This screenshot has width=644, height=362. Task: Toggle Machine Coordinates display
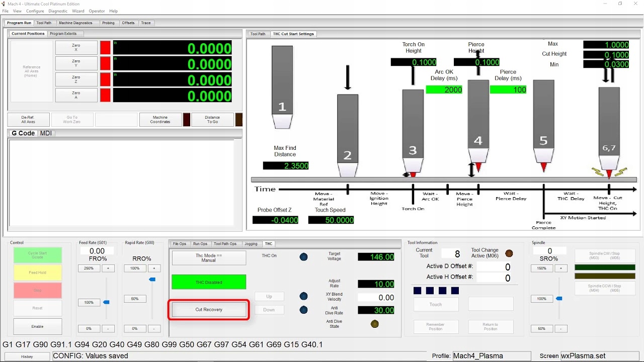tap(160, 120)
